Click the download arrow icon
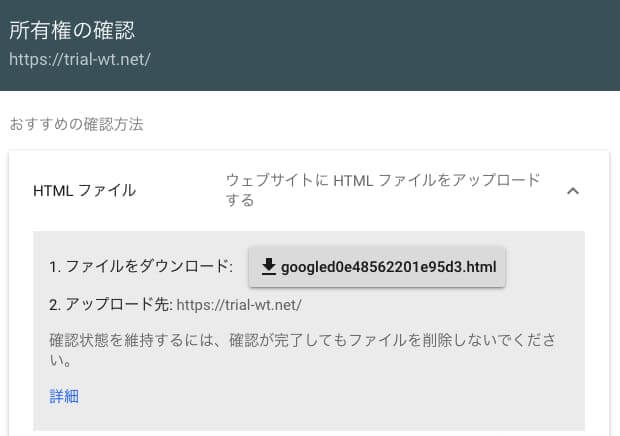Viewport: 620px width, 436px height. click(x=268, y=267)
